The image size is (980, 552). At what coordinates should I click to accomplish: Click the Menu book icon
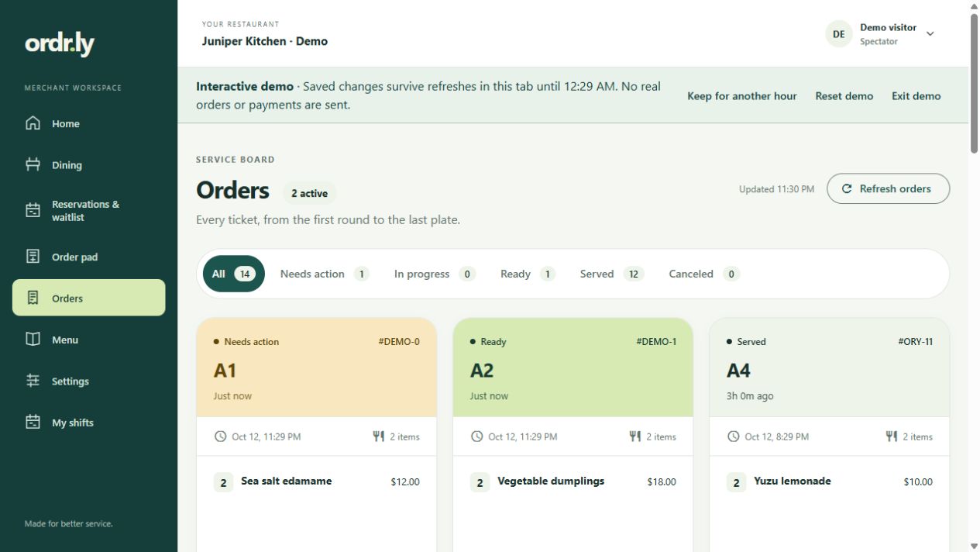33,340
